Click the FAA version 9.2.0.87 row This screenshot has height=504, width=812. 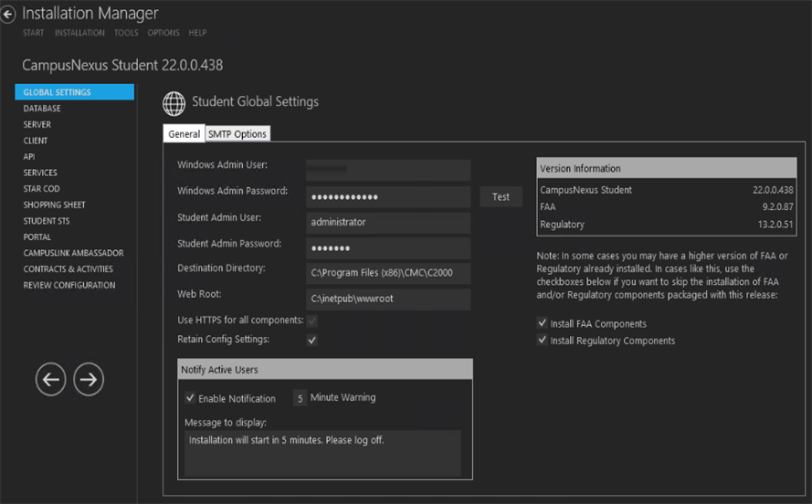tap(667, 207)
